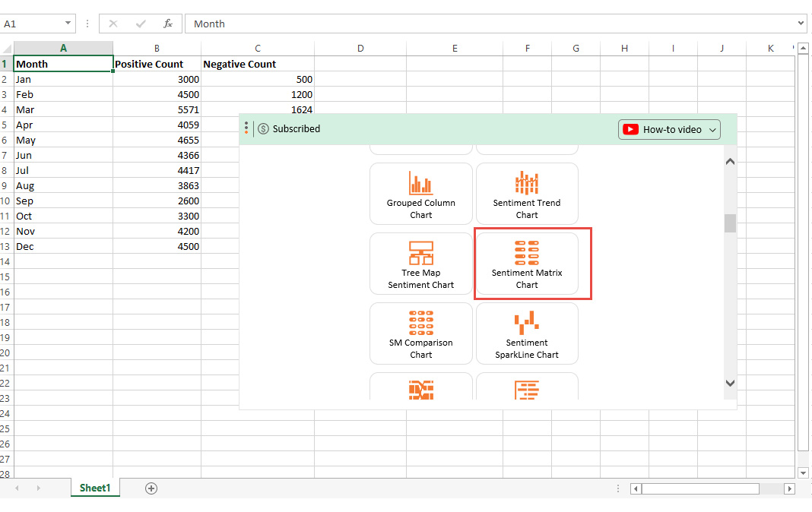
Task: Select the cell containing 4366
Action: pos(157,155)
